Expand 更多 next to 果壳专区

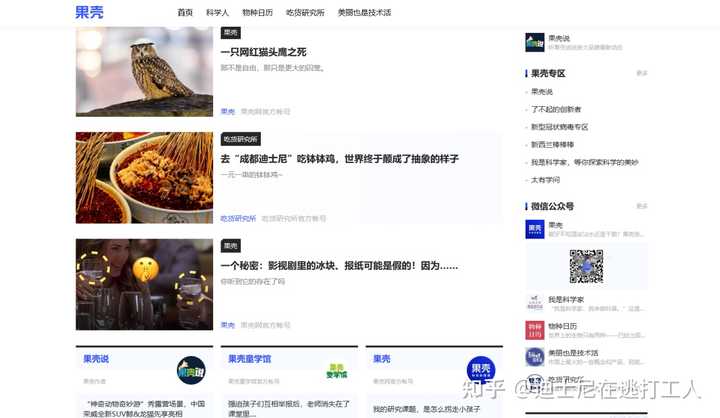[642, 73]
